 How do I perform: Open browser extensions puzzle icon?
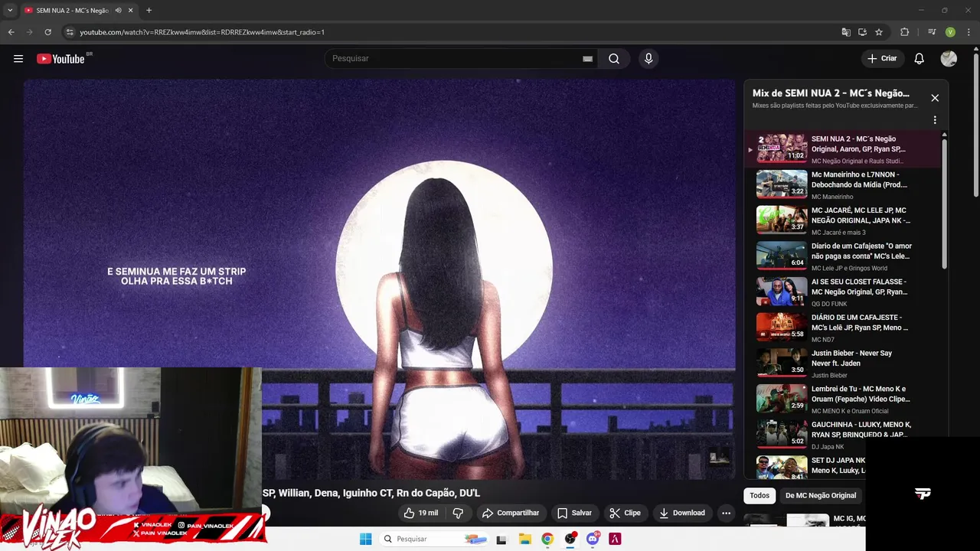click(x=904, y=32)
